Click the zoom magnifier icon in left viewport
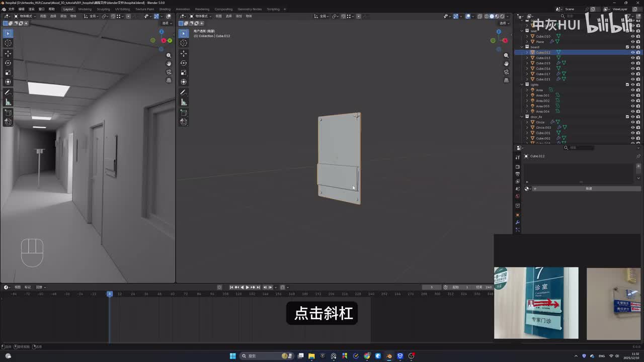Image resolution: width=644 pixels, height=362 pixels. click(x=169, y=55)
